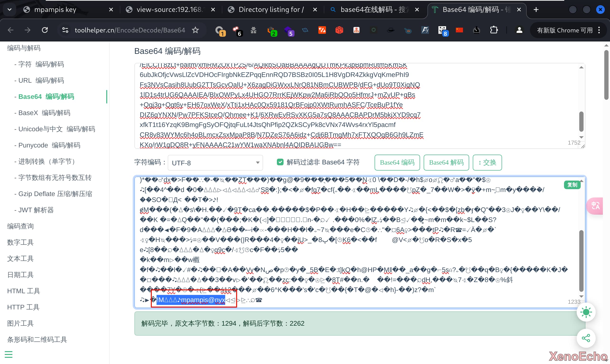This screenshot has width=610, height=364.
Task: Expand the 编码查询 sidebar section
Action: (x=20, y=226)
